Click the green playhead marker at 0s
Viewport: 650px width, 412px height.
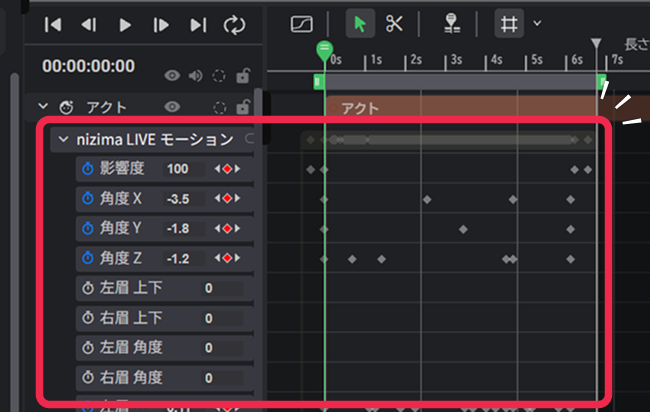tap(323, 49)
